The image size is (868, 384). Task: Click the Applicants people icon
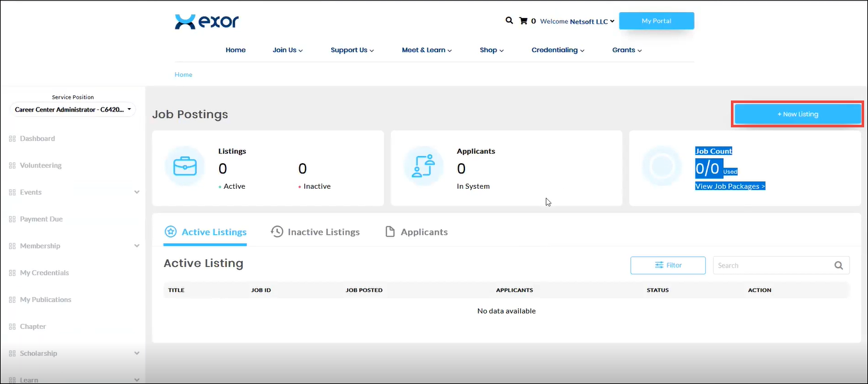point(423,166)
